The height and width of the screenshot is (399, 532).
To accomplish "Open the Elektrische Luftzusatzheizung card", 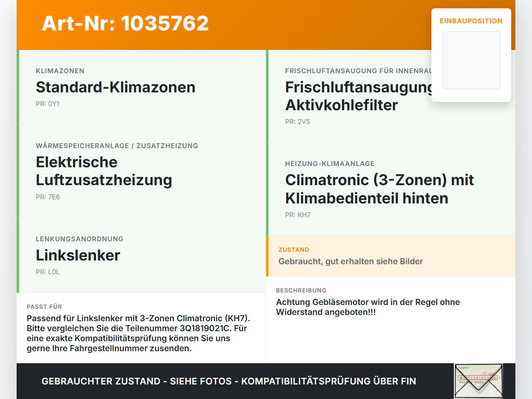I will point(141,171).
